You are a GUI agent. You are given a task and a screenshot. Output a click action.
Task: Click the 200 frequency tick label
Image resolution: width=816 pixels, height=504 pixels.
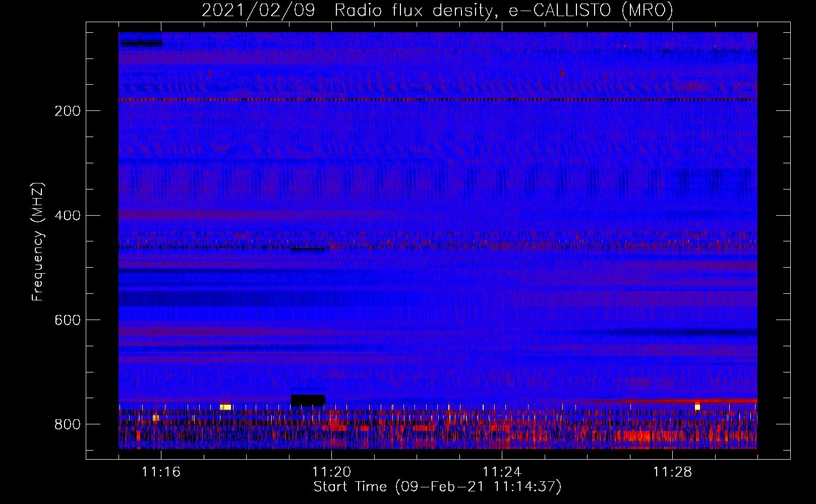68,111
